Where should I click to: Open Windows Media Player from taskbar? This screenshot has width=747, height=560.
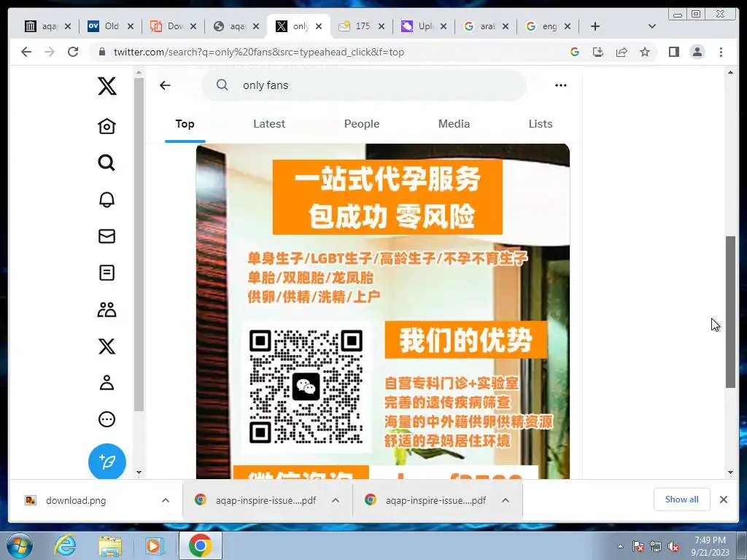(x=154, y=545)
